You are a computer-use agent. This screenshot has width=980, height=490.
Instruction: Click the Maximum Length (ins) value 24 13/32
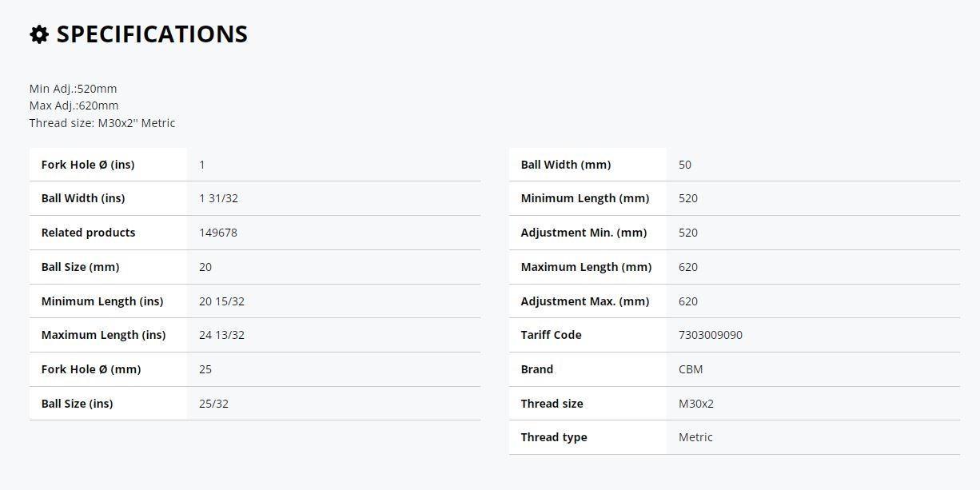pyautogui.click(x=221, y=335)
